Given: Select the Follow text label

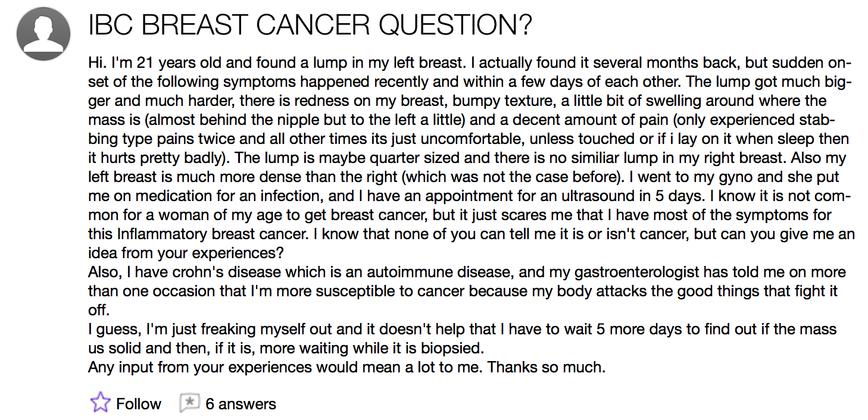Looking at the screenshot, I should click(x=139, y=404).
